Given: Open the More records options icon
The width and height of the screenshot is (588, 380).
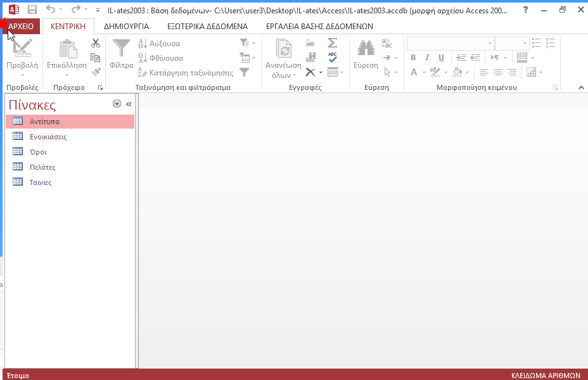Looking at the screenshot, I should click(335, 72).
